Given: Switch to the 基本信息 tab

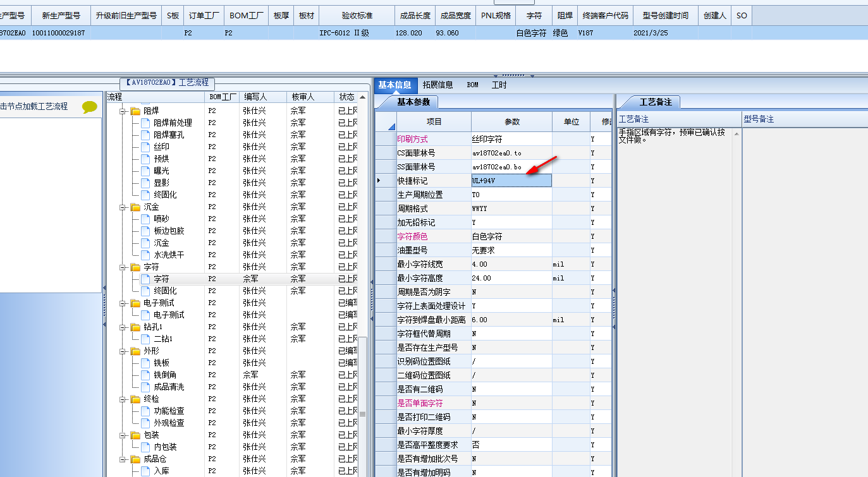Looking at the screenshot, I should click(x=394, y=85).
